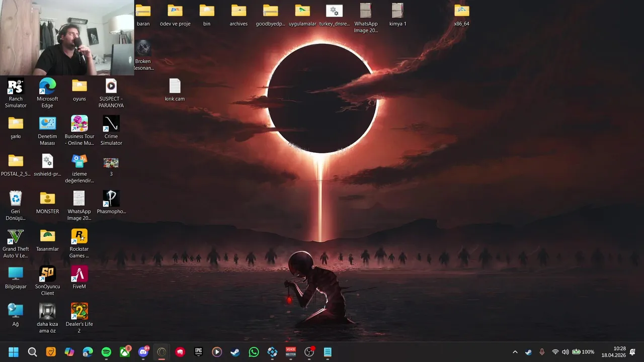This screenshot has height=362, width=644.
Task: Select the goodbyedp folder
Action: click(x=270, y=15)
